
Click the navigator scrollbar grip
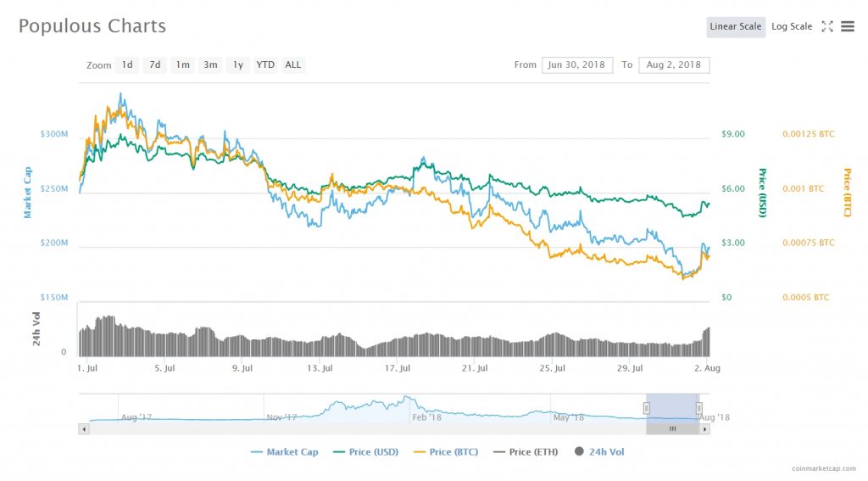pos(673,429)
